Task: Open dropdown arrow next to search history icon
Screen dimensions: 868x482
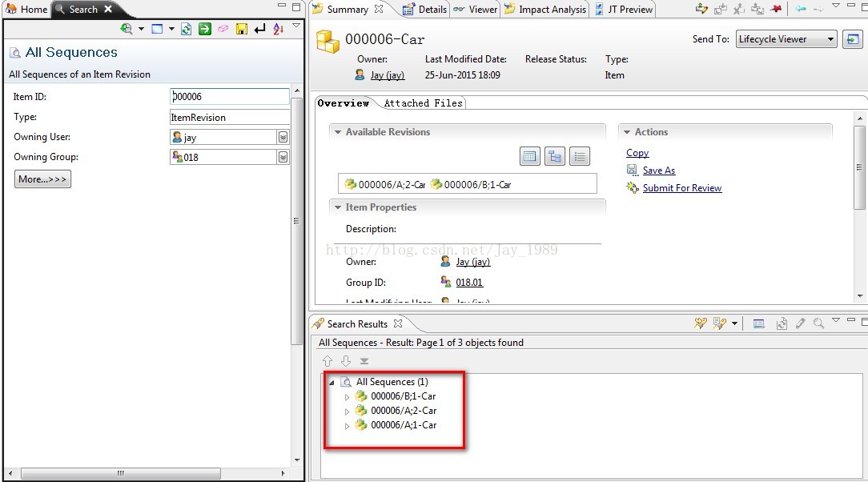Action: (141, 29)
